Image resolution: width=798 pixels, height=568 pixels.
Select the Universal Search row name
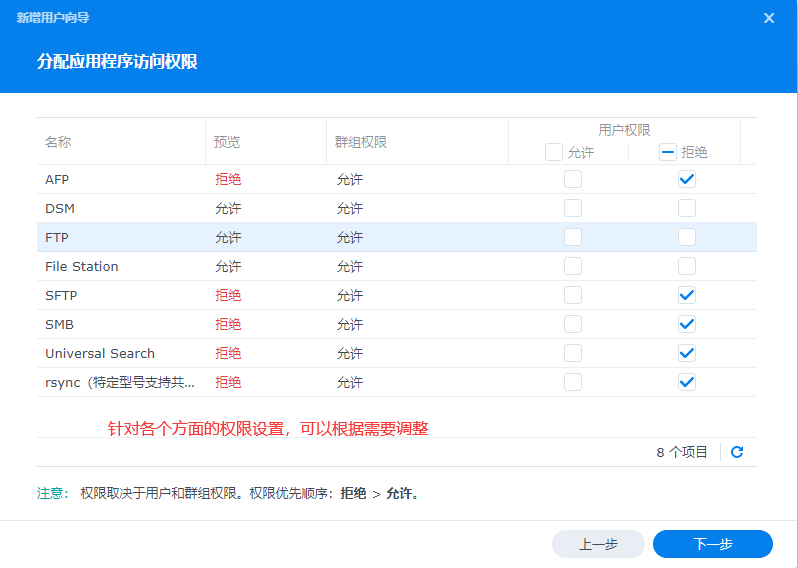(x=100, y=354)
